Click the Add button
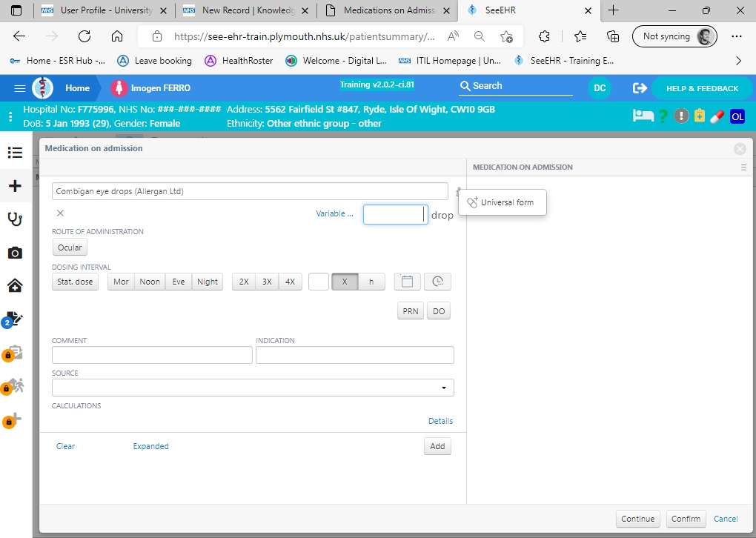This screenshot has width=756, height=538. (437, 446)
